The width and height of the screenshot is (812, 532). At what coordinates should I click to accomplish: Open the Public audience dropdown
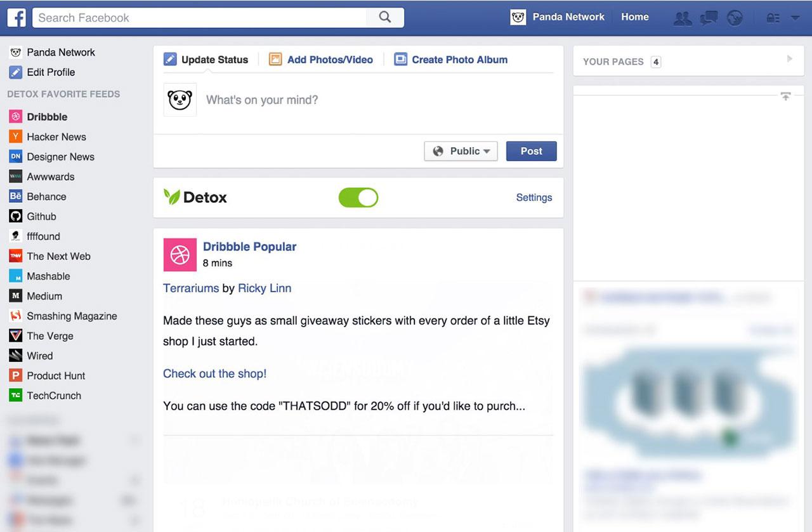[461, 151]
